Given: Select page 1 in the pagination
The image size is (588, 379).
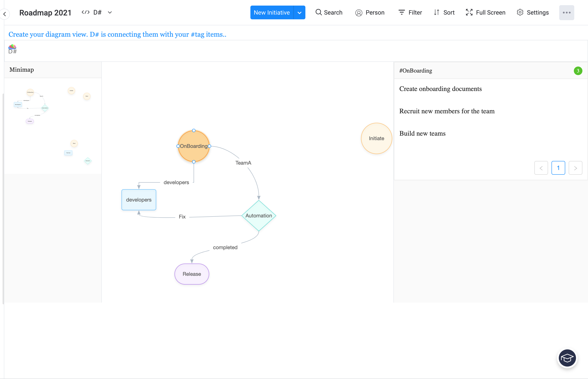Looking at the screenshot, I should pos(558,168).
